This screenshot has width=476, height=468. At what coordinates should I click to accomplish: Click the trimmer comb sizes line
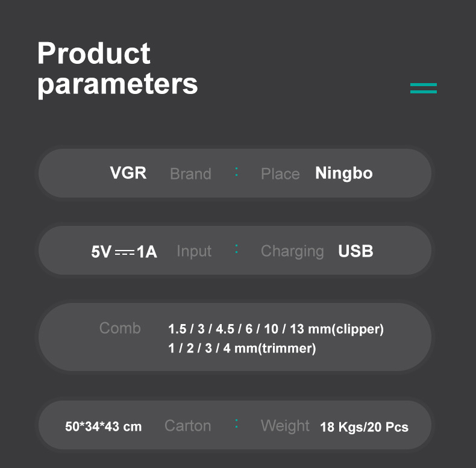click(242, 348)
